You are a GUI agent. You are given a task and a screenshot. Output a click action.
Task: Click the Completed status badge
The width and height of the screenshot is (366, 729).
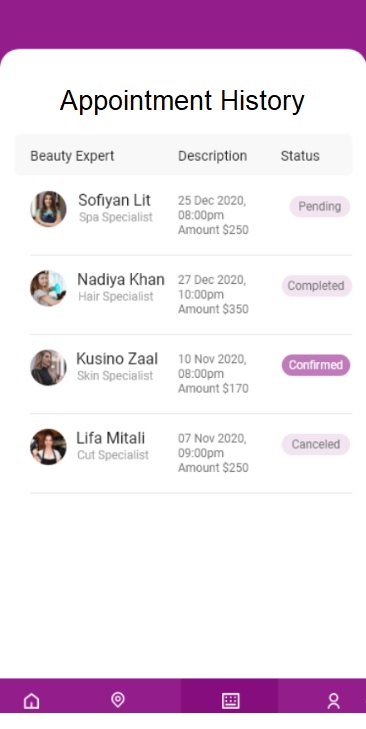pyautogui.click(x=316, y=286)
